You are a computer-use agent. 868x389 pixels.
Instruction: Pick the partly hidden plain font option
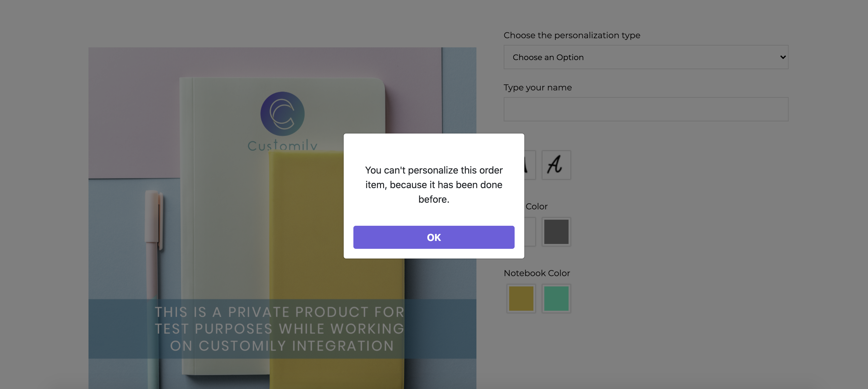tap(530, 165)
